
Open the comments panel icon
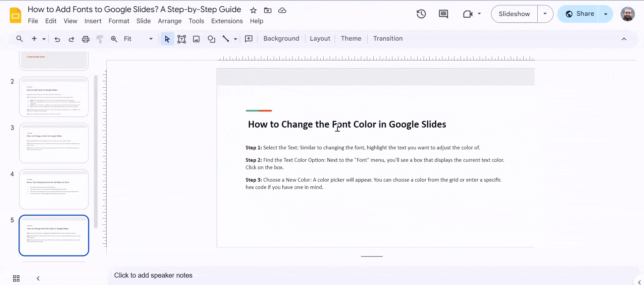443,14
